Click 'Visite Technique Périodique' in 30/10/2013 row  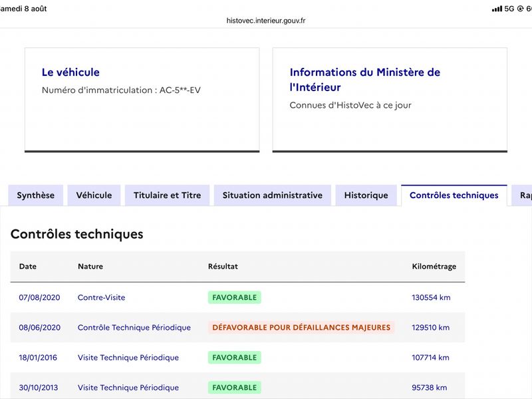(x=128, y=388)
